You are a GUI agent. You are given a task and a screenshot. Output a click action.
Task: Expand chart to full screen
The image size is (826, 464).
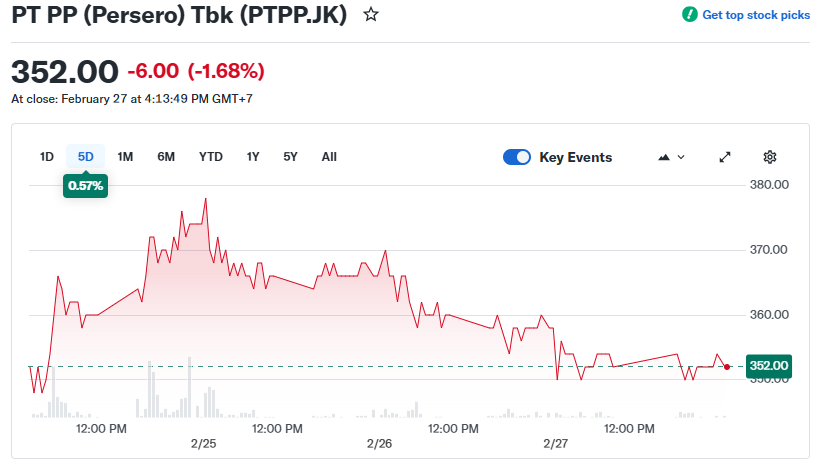[x=725, y=157]
